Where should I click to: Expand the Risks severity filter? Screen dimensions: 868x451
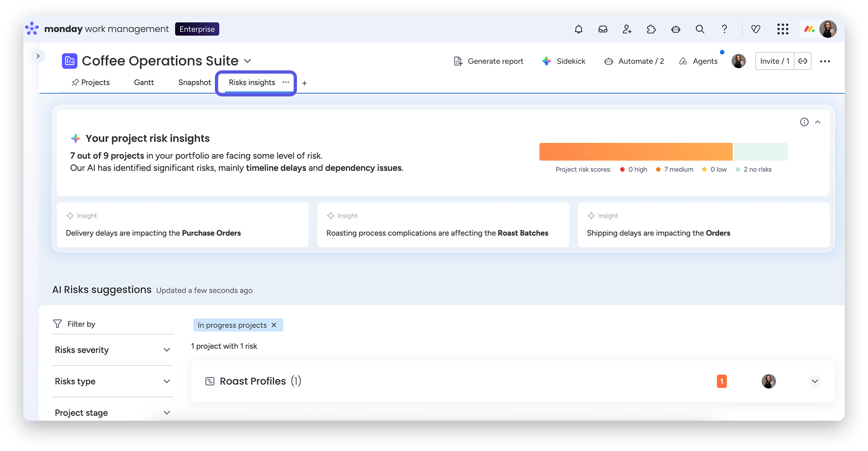coord(113,350)
